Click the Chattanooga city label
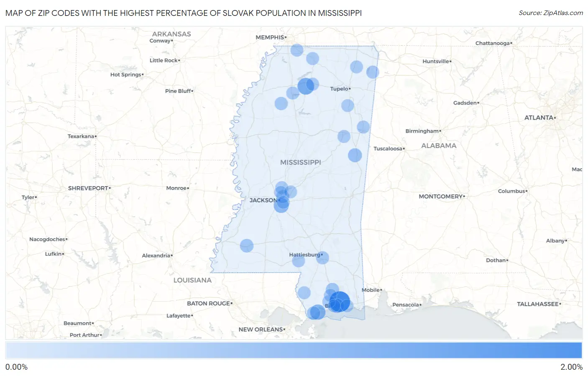 point(493,43)
